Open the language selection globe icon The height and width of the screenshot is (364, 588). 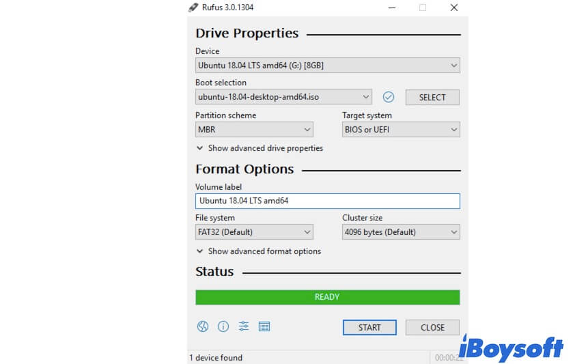point(203,326)
